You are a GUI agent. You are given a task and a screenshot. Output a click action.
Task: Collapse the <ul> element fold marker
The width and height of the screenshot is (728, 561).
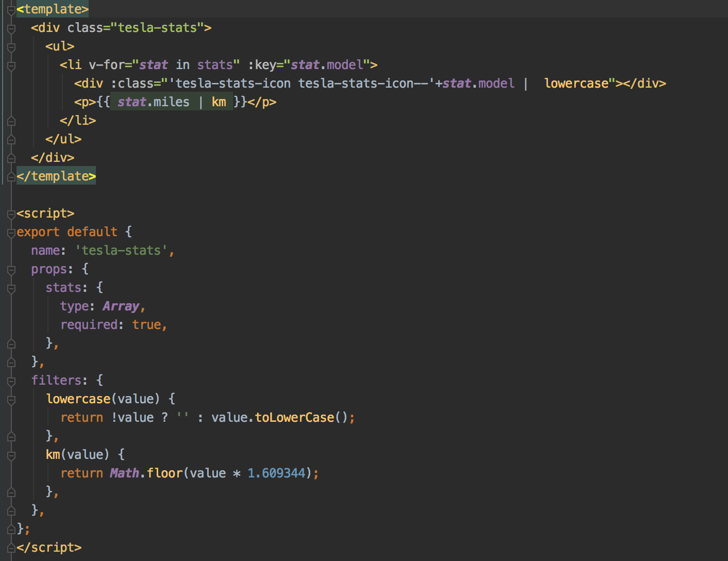pyautogui.click(x=11, y=47)
